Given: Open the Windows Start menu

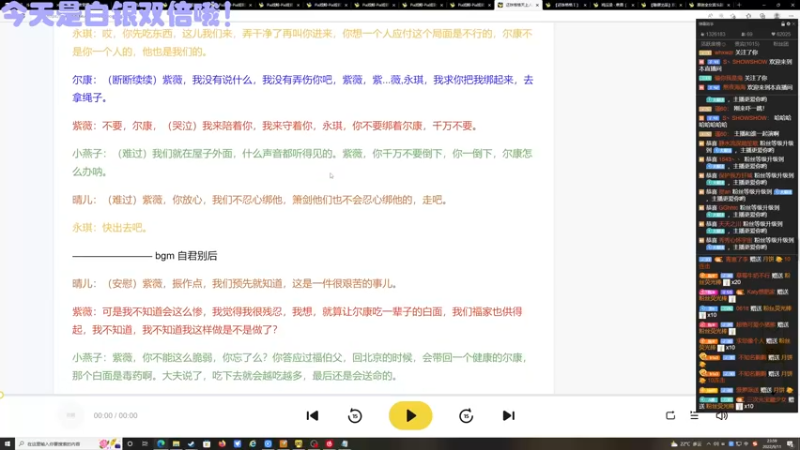Looking at the screenshot, I should click(7, 444).
